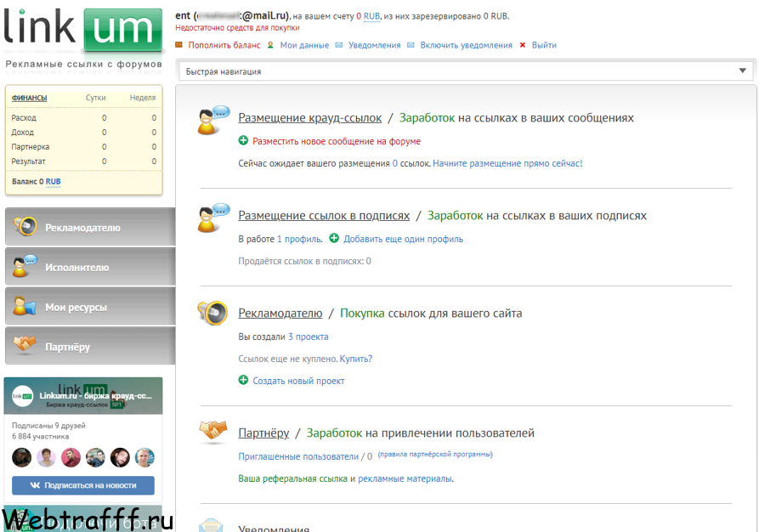Screen dimensions: 759x532
Task: Click red cross icon beside Выйти
Action: pos(523,45)
